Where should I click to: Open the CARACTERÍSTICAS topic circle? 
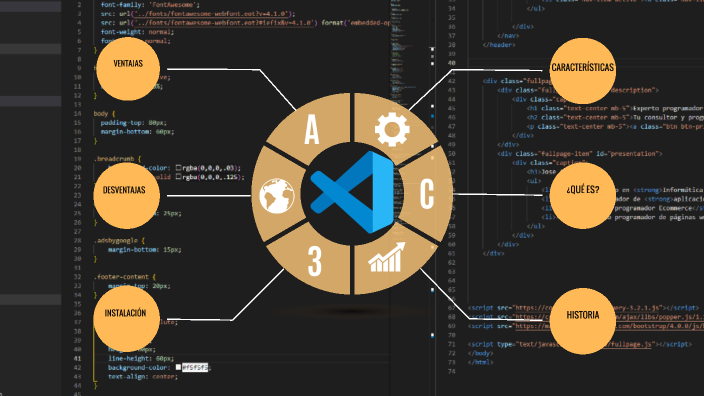point(582,71)
